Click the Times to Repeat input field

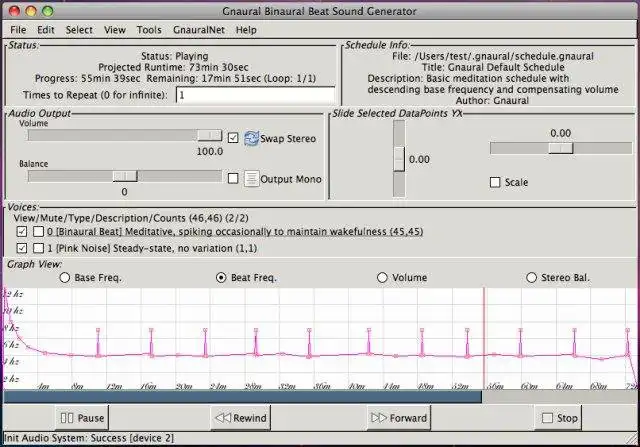coord(256,95)
